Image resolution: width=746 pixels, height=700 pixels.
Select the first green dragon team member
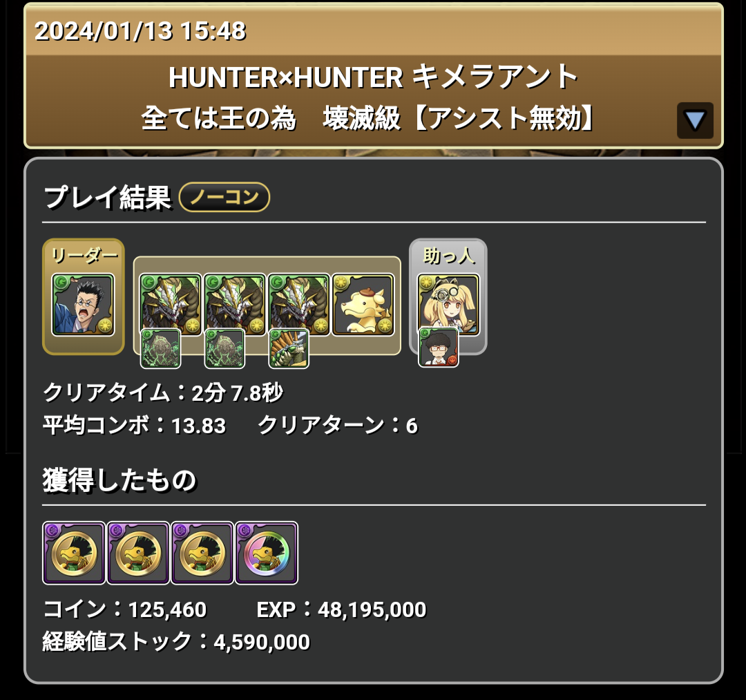coord(171,305)
